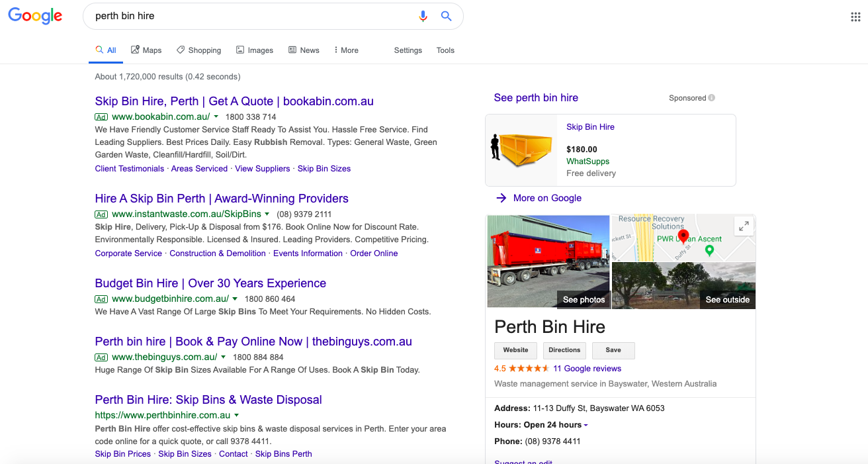Select the red map pin near PWR Urban Ascent
This screenshot has width=868, height=464.
click(x=683, y=236)
